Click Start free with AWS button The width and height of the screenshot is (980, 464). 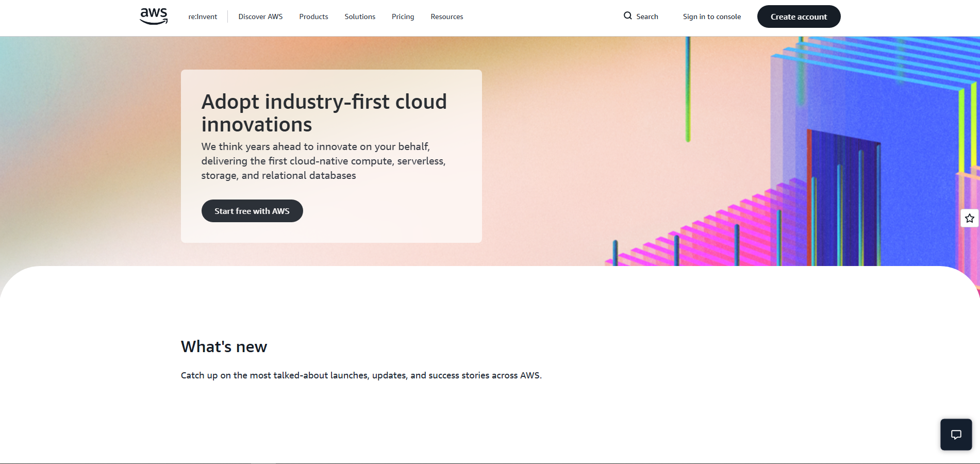click(x=252, y=211)
